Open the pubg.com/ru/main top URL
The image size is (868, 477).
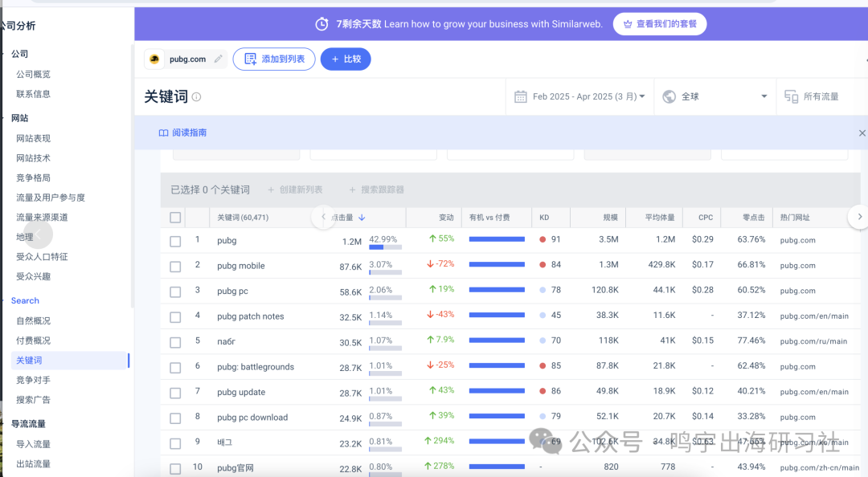coord(813,341)
